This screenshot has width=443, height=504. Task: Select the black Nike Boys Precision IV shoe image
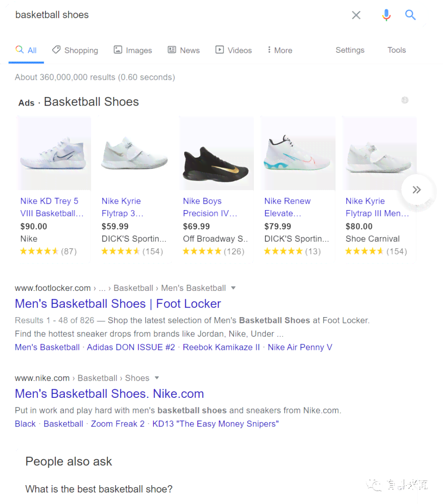(216, 153)
